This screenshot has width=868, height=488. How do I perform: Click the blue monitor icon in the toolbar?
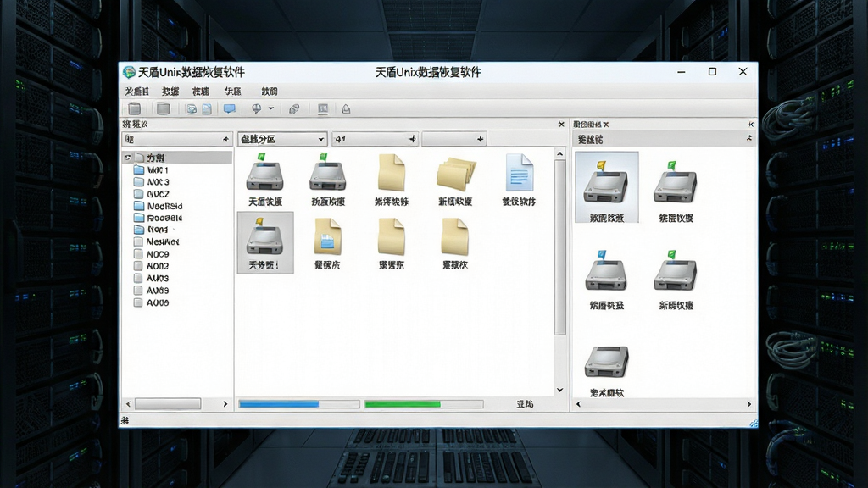(x=229, y=108)
